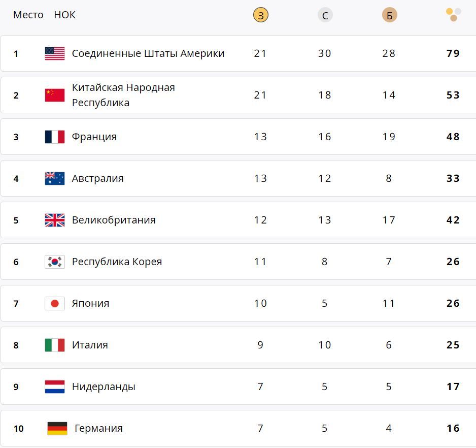
Task: Click the bronze medal (Б) column icon
Action: [x=389, y=15]
